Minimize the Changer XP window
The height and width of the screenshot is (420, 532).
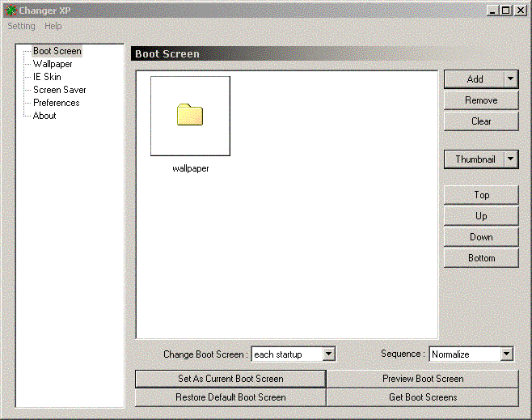(x=492, y=11)
